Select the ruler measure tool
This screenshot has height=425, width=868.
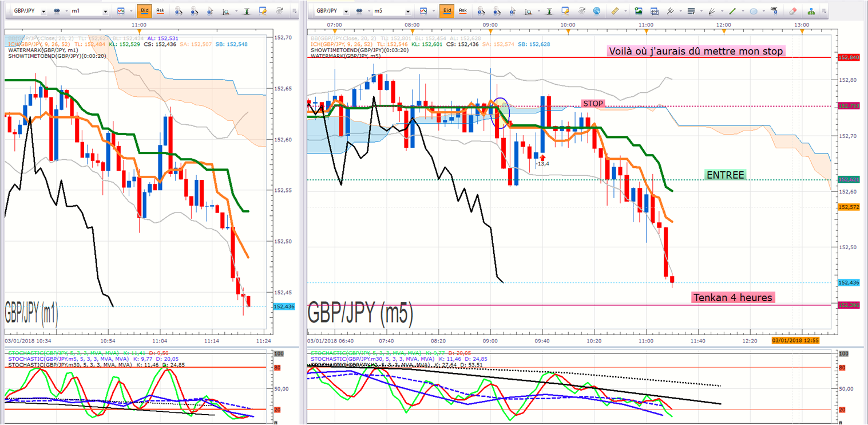tap(615, 11)
